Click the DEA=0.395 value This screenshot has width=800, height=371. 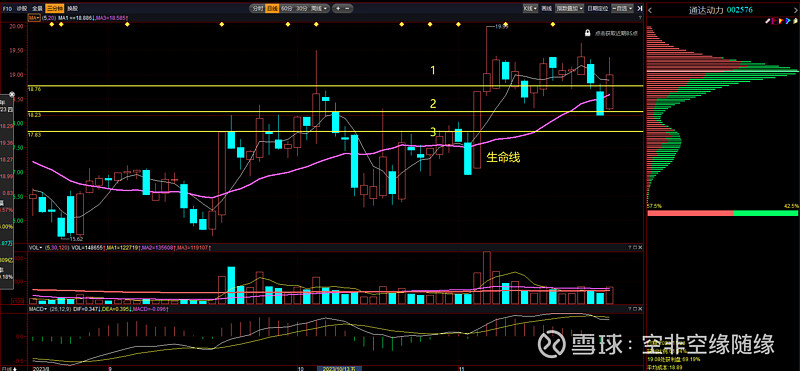115,309
